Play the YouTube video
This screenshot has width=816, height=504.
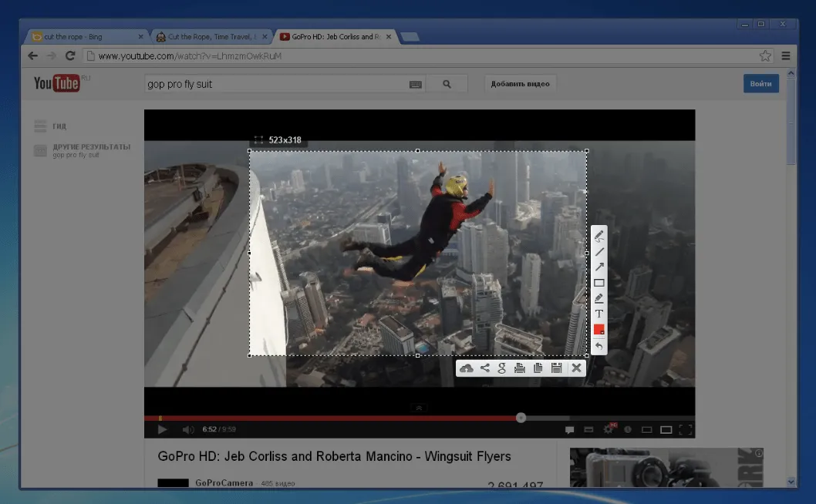162,429
